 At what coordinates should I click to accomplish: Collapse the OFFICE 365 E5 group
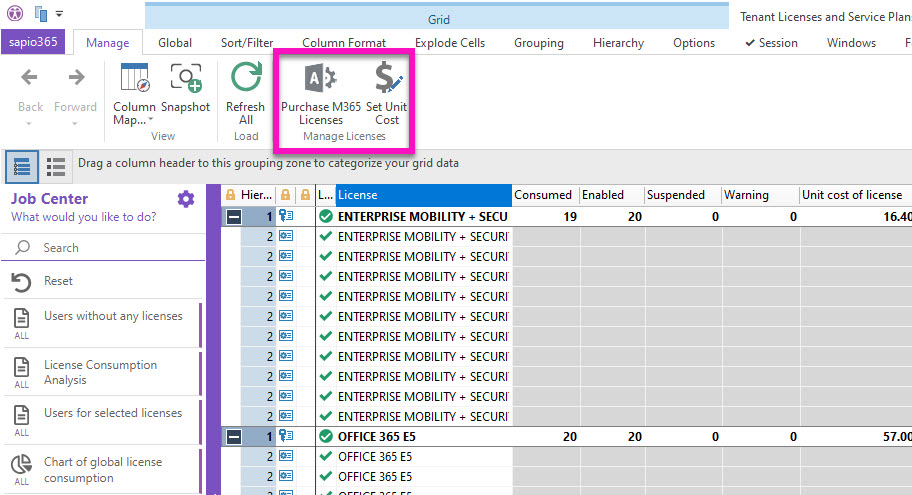(234, 437)
